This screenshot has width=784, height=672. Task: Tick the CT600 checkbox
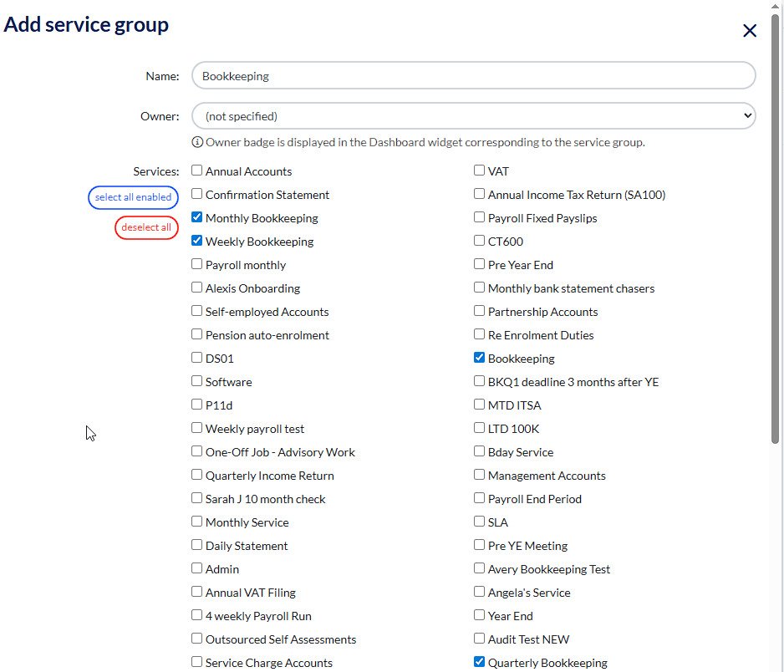pos(480,241)
